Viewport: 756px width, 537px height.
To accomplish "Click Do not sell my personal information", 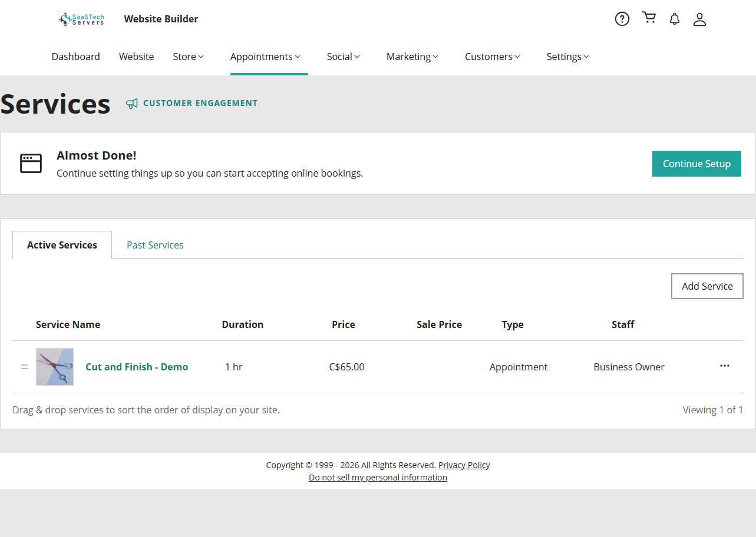I will point(378,478).
